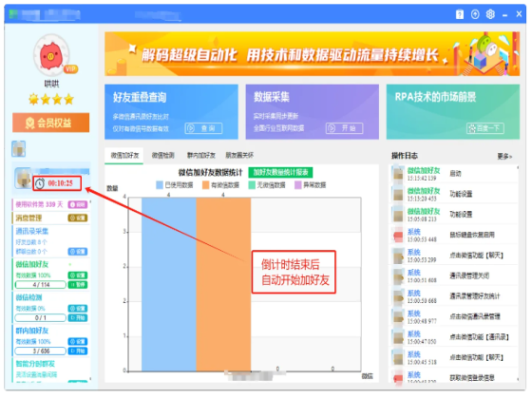Screen dimensions: 532x399
Task: Click the 会员权益 membership button
Action: pyautogui.click(x=51, y=123)
